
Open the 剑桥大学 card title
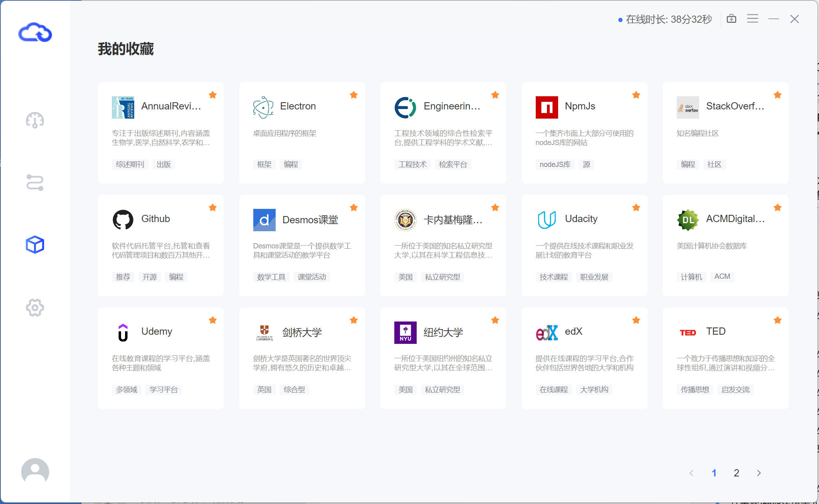coord(302,332)
